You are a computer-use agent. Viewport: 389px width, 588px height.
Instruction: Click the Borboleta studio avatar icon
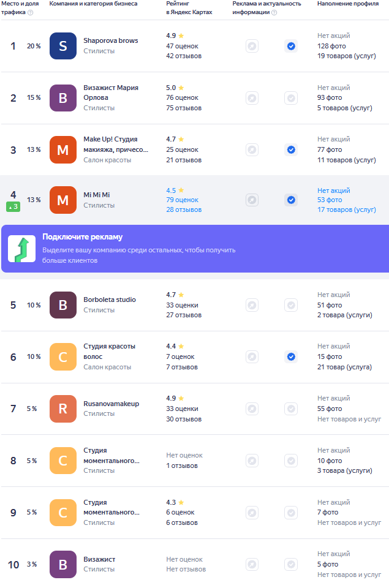click(62, 305)
